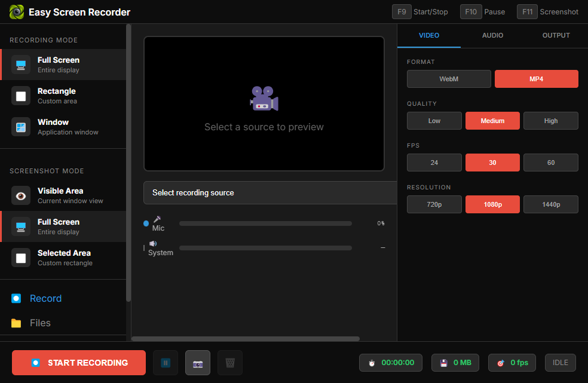Set resolution to 720p

(434, 204)
